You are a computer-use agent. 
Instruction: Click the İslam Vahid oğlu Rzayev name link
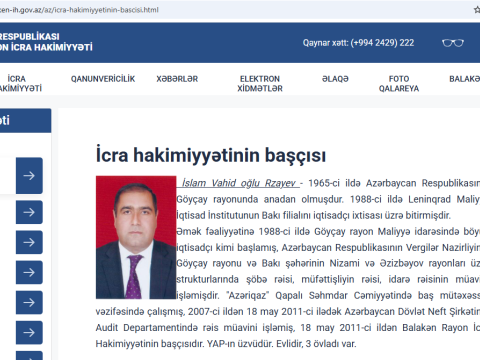[238, 183]
